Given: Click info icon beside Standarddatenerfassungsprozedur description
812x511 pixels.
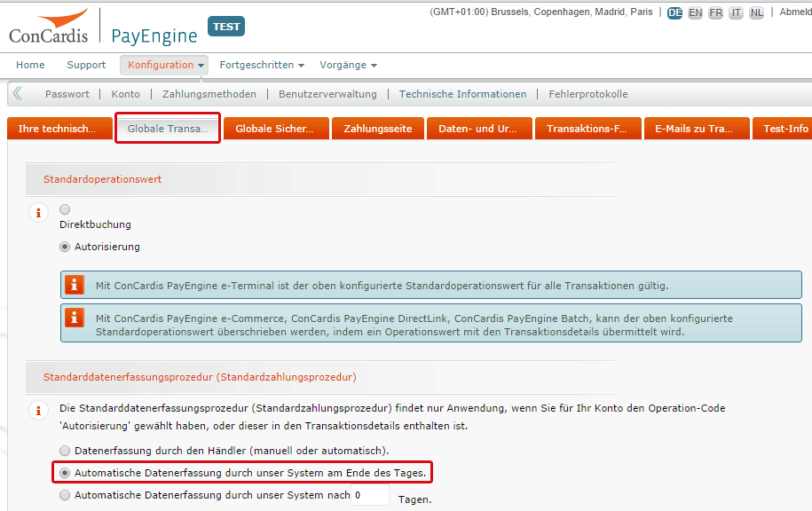Looking at the screenshot, I should [38, 411].
